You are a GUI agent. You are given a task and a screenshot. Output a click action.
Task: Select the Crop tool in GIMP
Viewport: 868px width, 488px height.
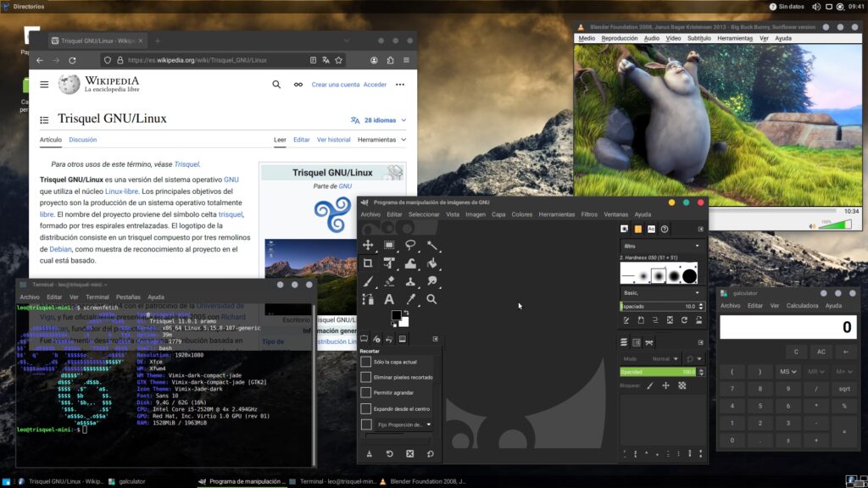click(x=368, y=263)
